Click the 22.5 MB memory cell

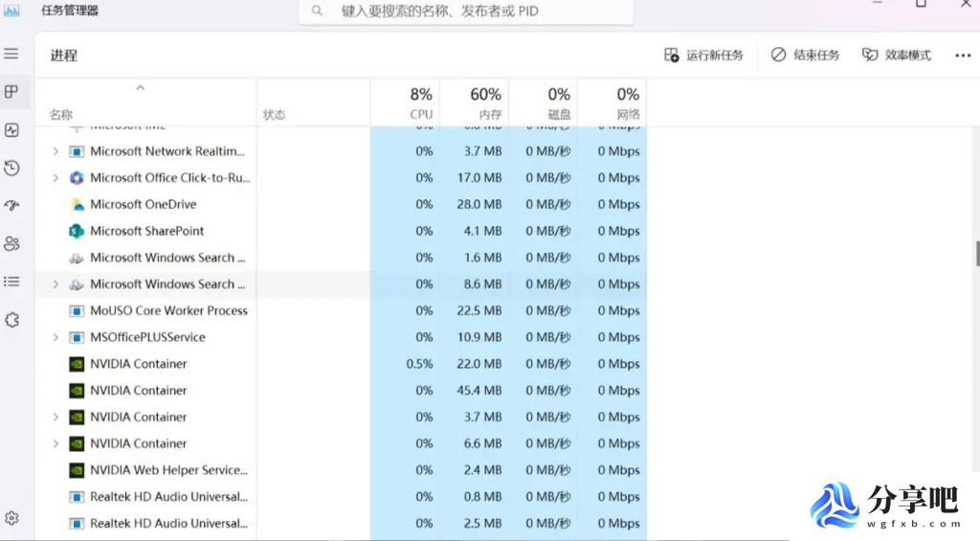[x=475, y=311]
